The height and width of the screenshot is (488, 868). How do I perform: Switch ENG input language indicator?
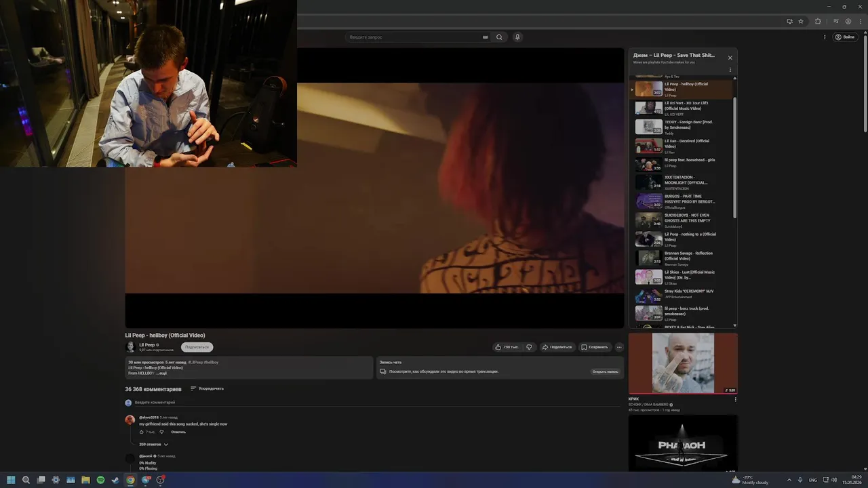(813, 480)
